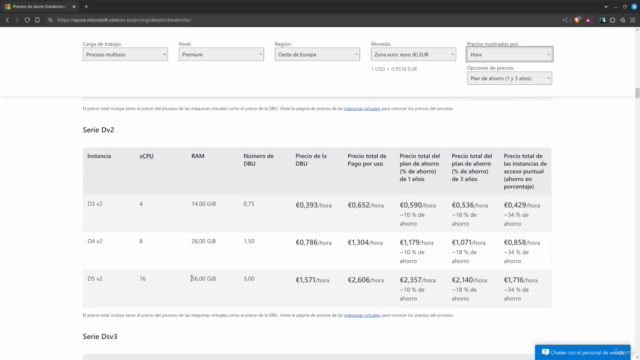The height and width of the screenshot is (360, 640).
Task: Click the Precio de la DBU column header
Action: [311, 160]
